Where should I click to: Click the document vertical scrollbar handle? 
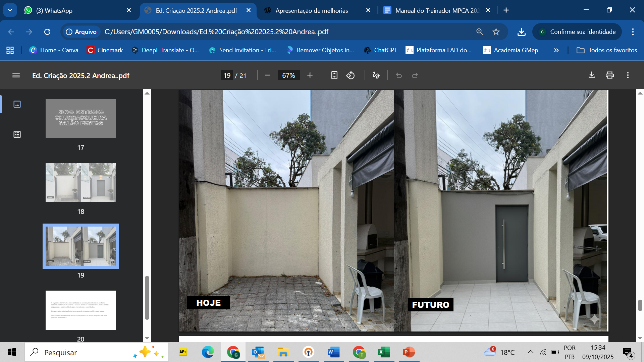click(640, 305)
